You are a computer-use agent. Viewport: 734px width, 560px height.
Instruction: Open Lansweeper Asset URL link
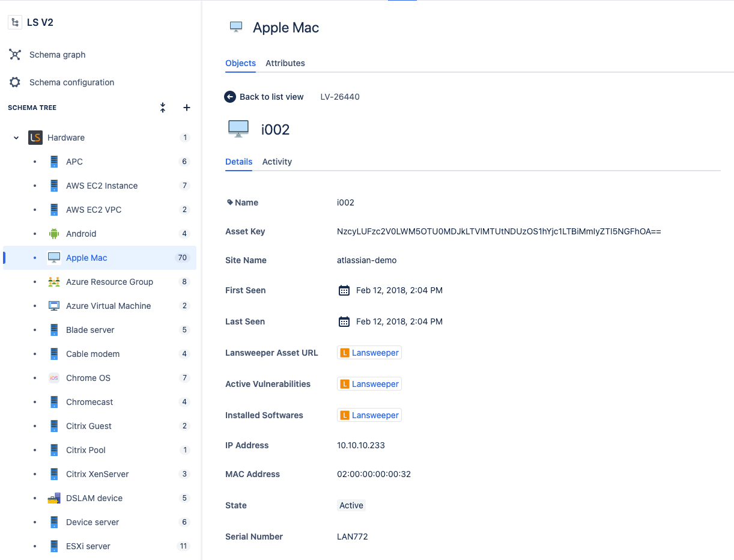(369, 353)
